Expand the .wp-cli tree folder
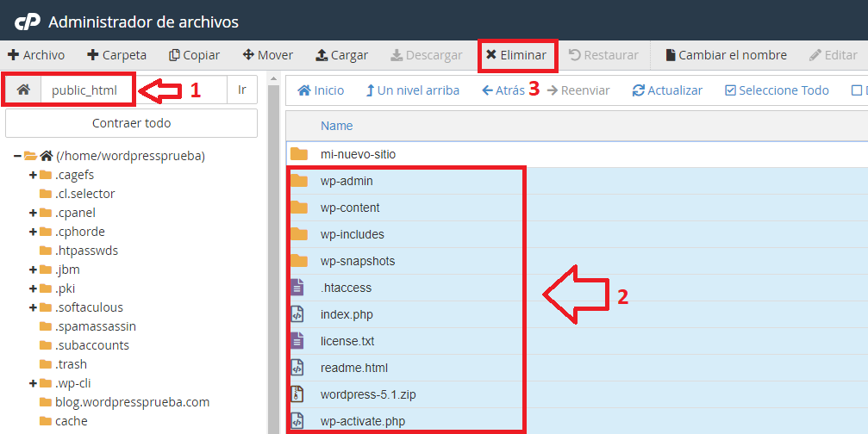This screenshot has width=868, height=434. coord(33,383)
